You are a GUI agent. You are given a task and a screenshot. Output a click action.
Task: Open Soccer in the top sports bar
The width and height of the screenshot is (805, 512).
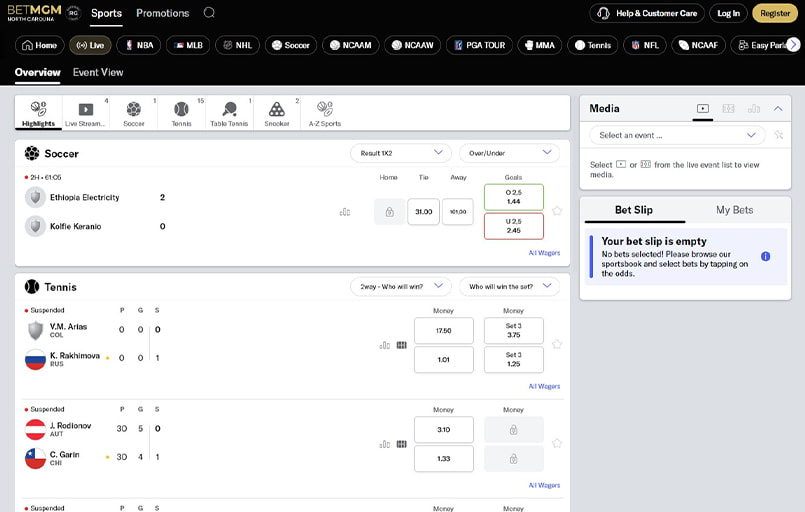[x=291, y=45]
